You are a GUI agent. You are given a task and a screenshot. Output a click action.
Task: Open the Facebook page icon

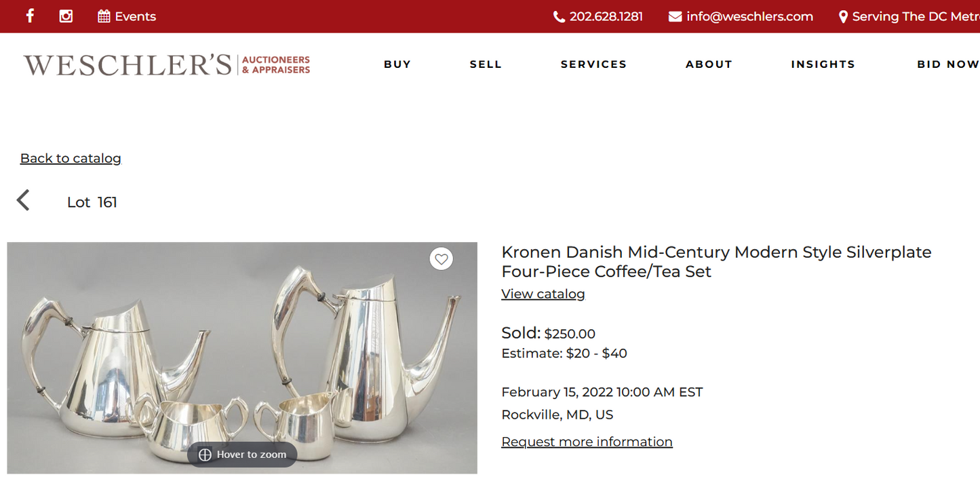pyautogui.click(x=30, y=16)
